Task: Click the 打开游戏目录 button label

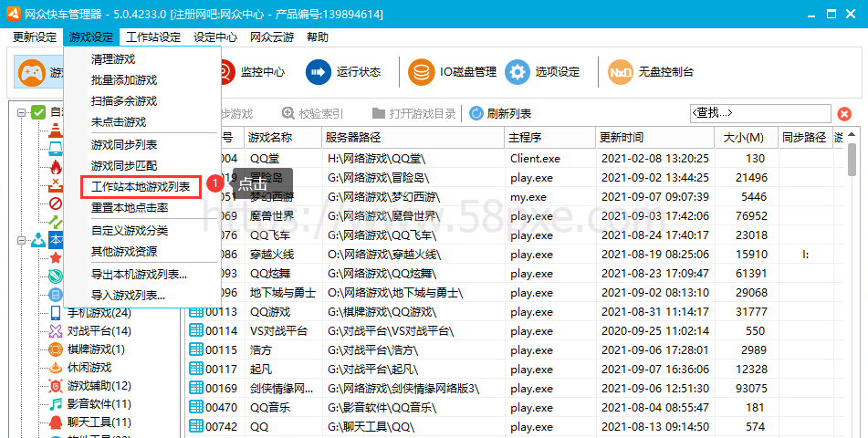Action: point(422,113)
